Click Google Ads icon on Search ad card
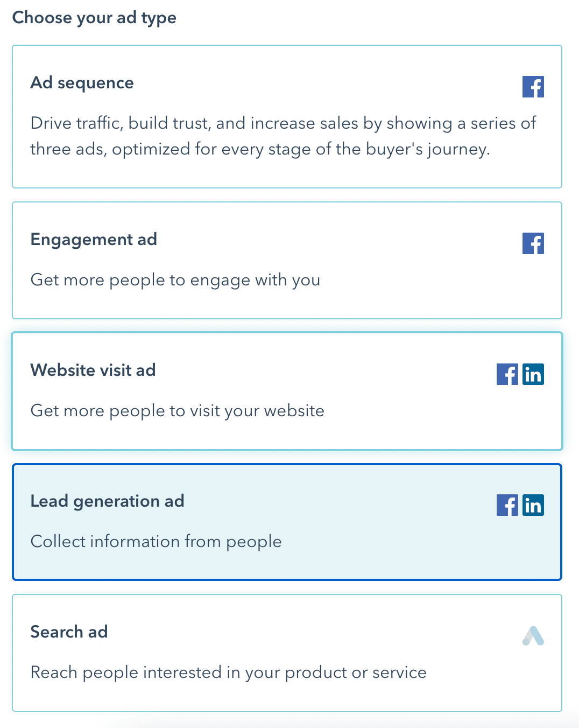Image resolution: width=579 pixels, height=728 pixels. click(533, 636)
